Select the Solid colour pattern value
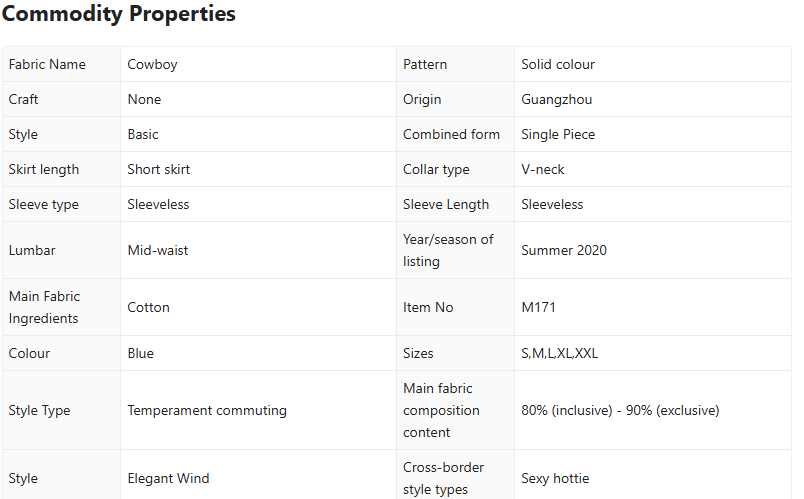804x499 pixels. (558, 64)
